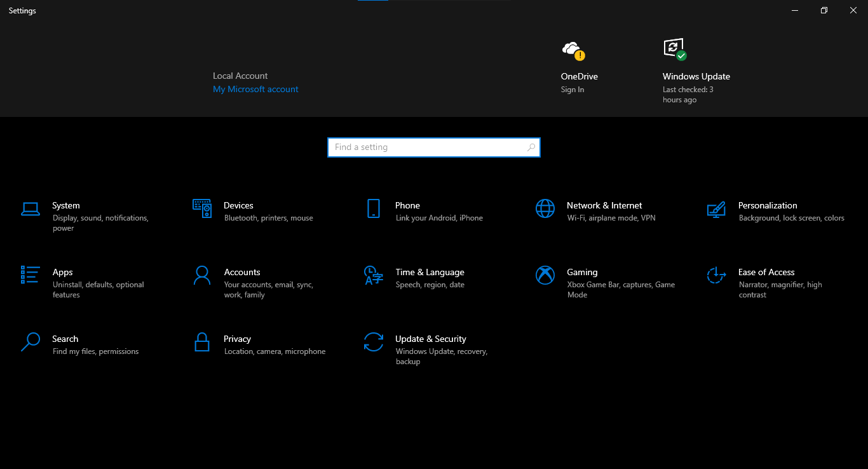The image size is (868, 469).
Task: Open Personalization settings title
Action: pos(768,205)
